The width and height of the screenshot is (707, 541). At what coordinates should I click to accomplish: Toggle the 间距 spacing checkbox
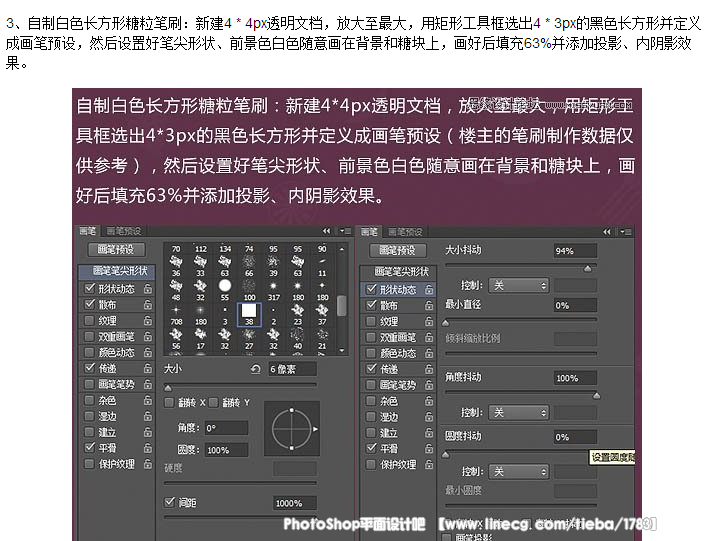170,502
